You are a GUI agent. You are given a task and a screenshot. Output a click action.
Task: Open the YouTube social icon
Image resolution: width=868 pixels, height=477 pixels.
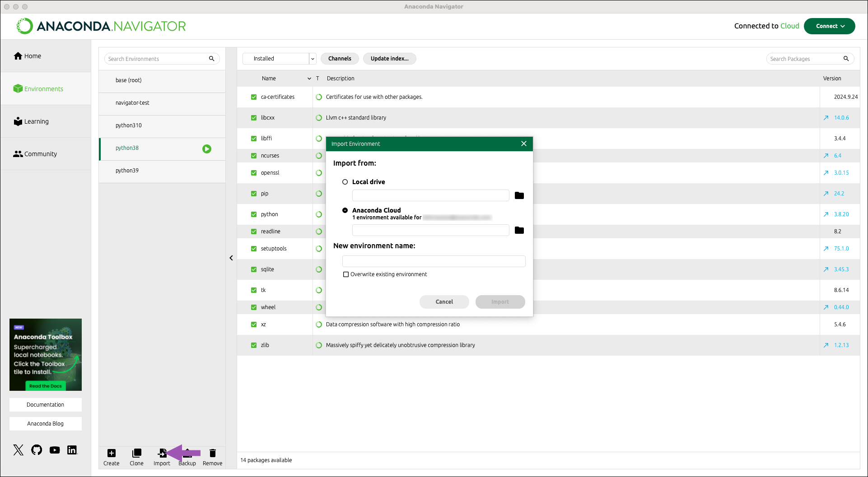pos(55,450)
